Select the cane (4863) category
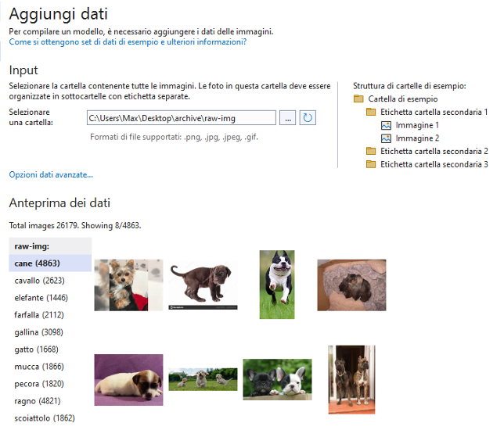 [x=38, y=263]
